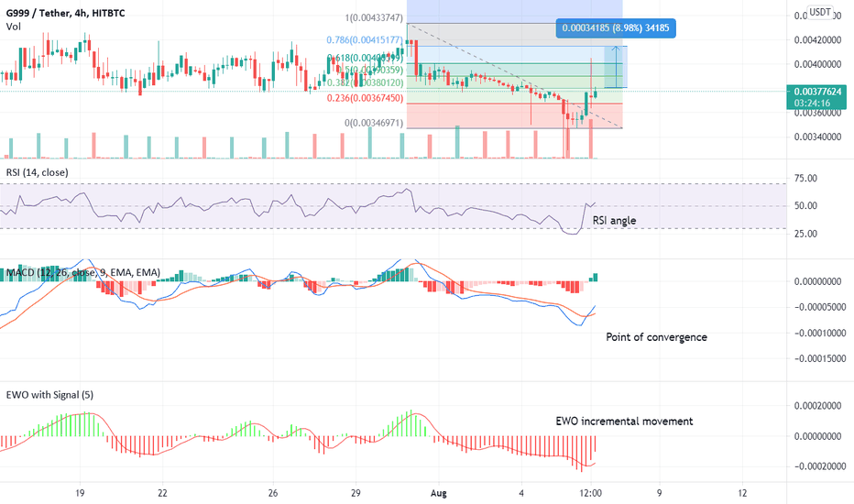Click date 19 on the time axis
Screen dimensions: 854x504
coord(80,493)
